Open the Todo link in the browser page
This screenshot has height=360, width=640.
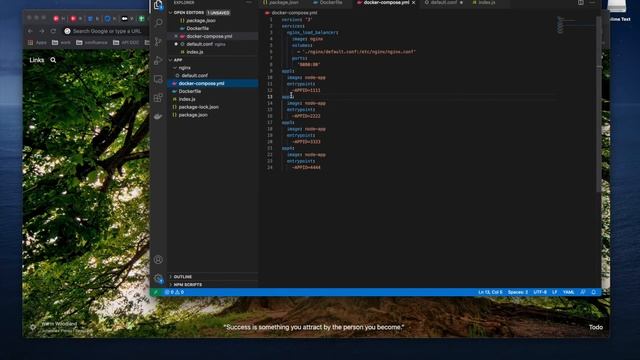(x=596, y=327)
